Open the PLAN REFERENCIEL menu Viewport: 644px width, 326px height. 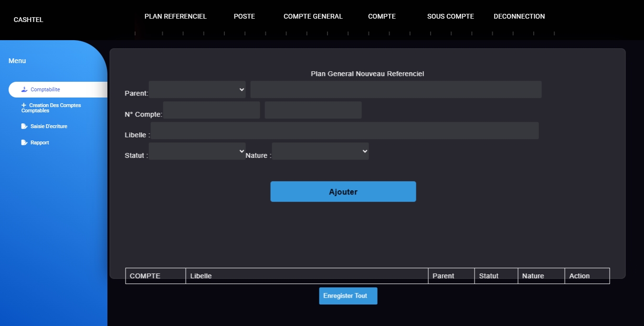pyautogui.click(x=176, y=16)
